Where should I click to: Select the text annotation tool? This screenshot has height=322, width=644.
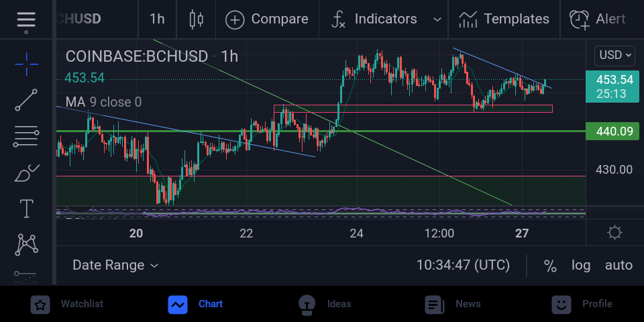click(26, 209)
